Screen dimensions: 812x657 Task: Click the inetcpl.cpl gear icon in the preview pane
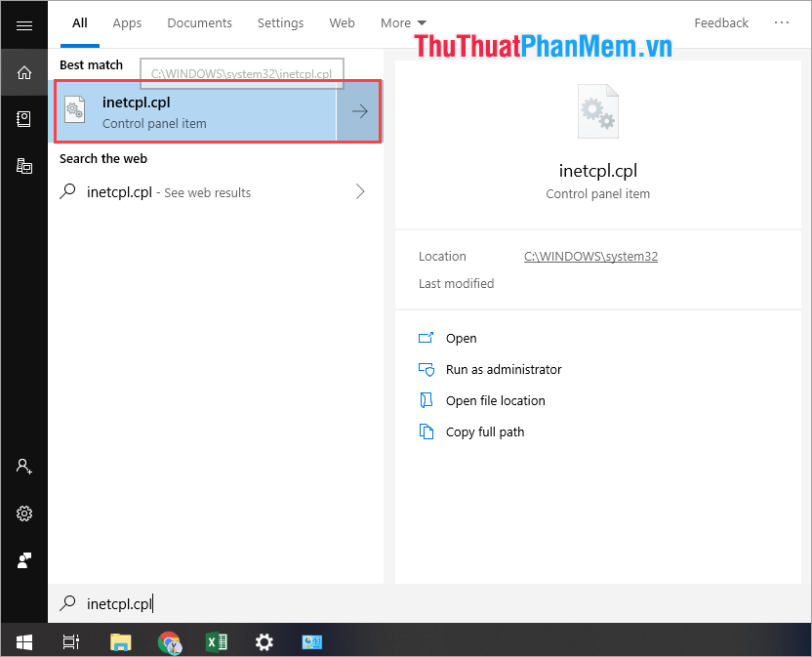597,110
